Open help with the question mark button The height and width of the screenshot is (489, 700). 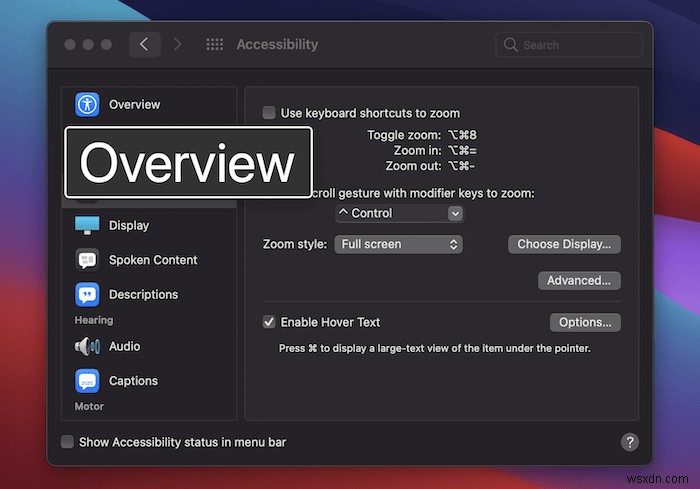630,442
